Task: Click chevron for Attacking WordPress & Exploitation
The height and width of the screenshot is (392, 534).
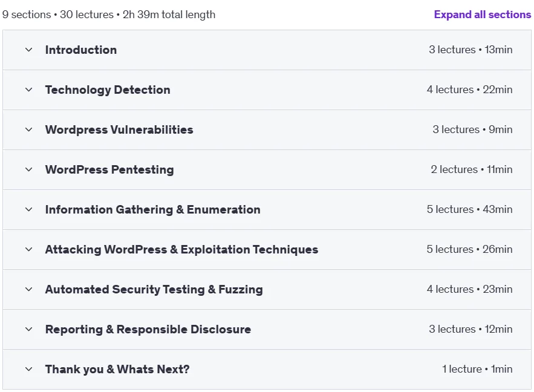Action: [x=29, y=249]
